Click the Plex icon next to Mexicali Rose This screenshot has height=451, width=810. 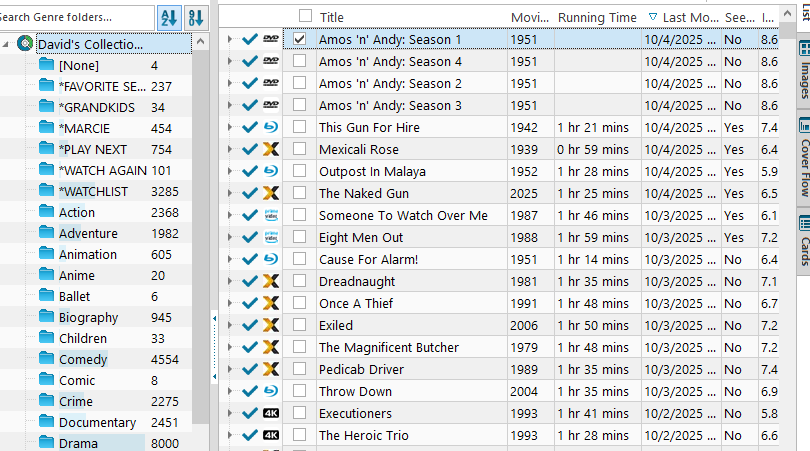pyautogui.click(x=271, y=149)
